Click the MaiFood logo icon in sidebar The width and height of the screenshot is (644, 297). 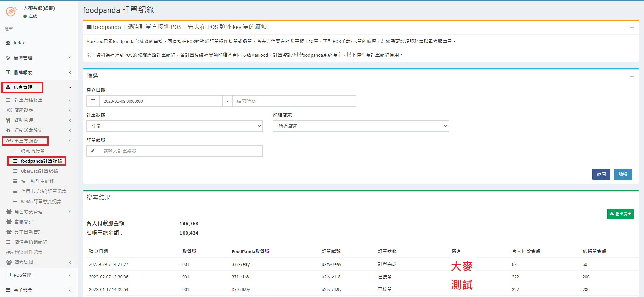(x=12, y=12)
